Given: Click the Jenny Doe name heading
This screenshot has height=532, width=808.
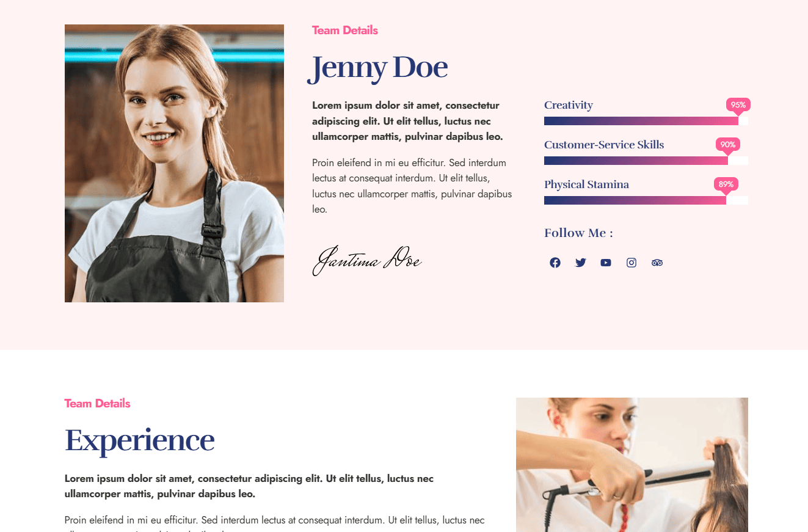Looking at the screenshot, I should [x=378, y=67].
